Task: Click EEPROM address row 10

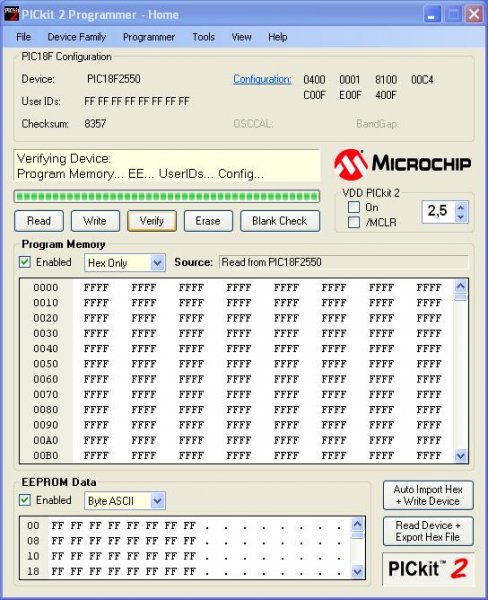Action: point(33,556)
